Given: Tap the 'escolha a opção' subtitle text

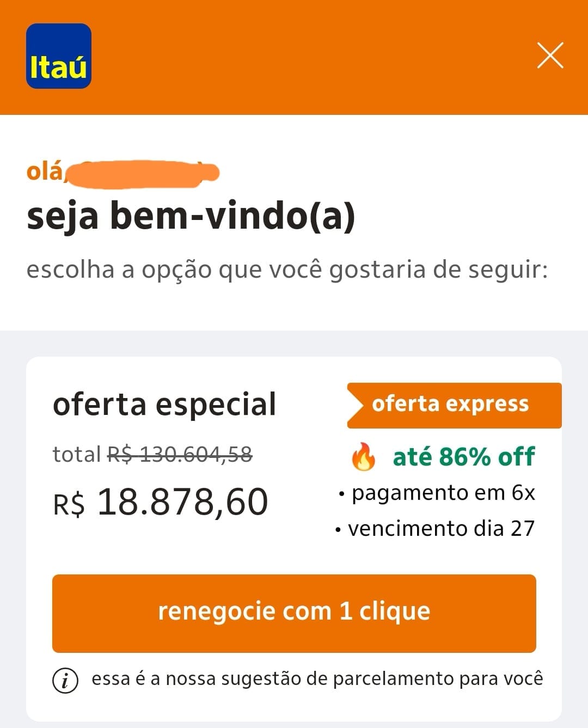Looking at the screenshot, I should pyautogui.click(x=287, y=270).
